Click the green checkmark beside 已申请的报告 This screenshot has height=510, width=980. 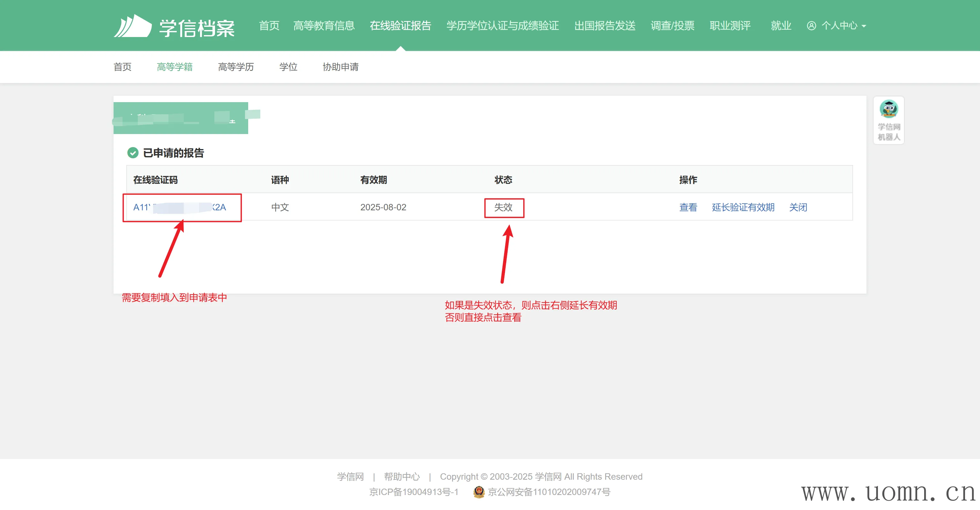click(x=133, y=153)
